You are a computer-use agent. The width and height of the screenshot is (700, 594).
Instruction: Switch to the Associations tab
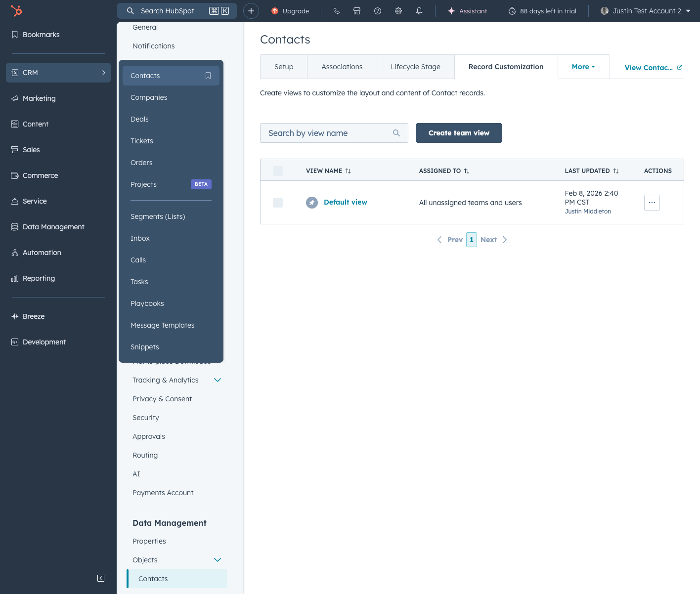[342, 67]
